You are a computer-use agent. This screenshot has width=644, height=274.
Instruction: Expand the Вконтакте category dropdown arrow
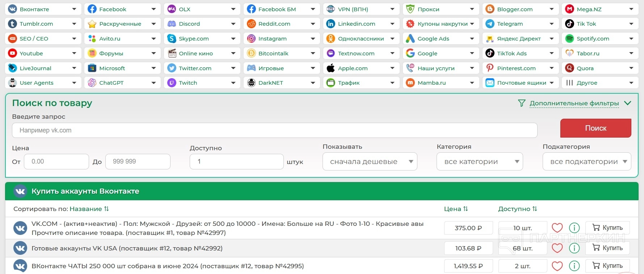click(x=74, y=9)
